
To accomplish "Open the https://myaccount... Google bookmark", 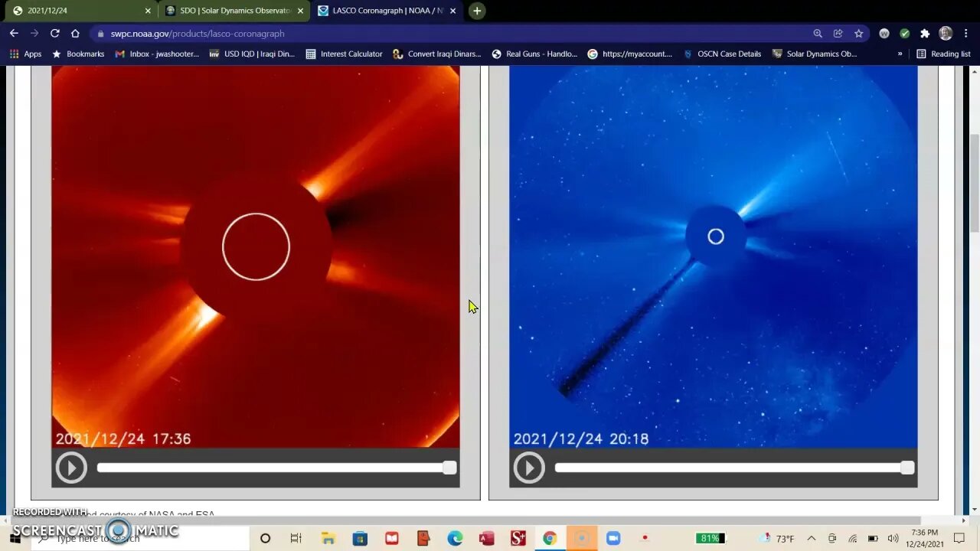I will click(629, 54).
